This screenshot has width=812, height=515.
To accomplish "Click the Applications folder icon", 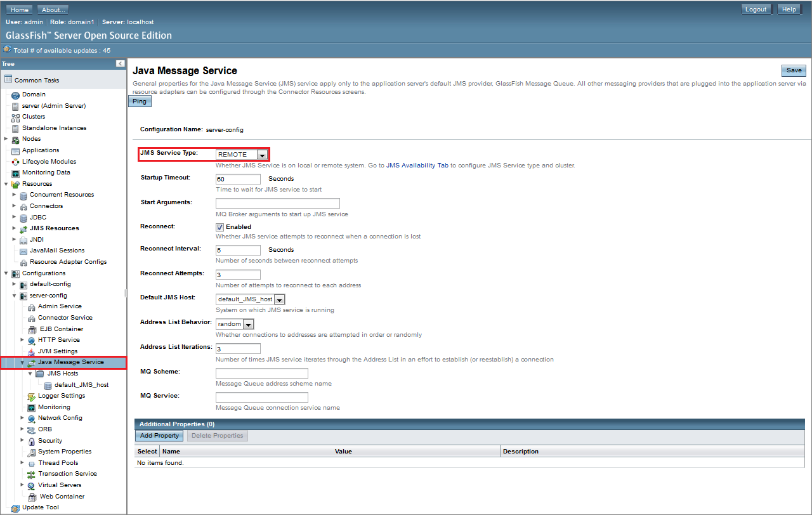I will tap(16, 151).
